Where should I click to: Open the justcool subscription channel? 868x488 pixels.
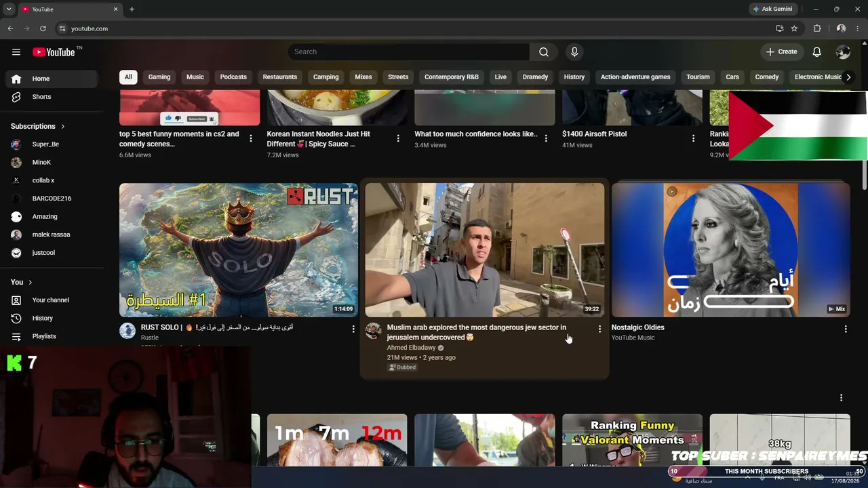coord(52,253)
